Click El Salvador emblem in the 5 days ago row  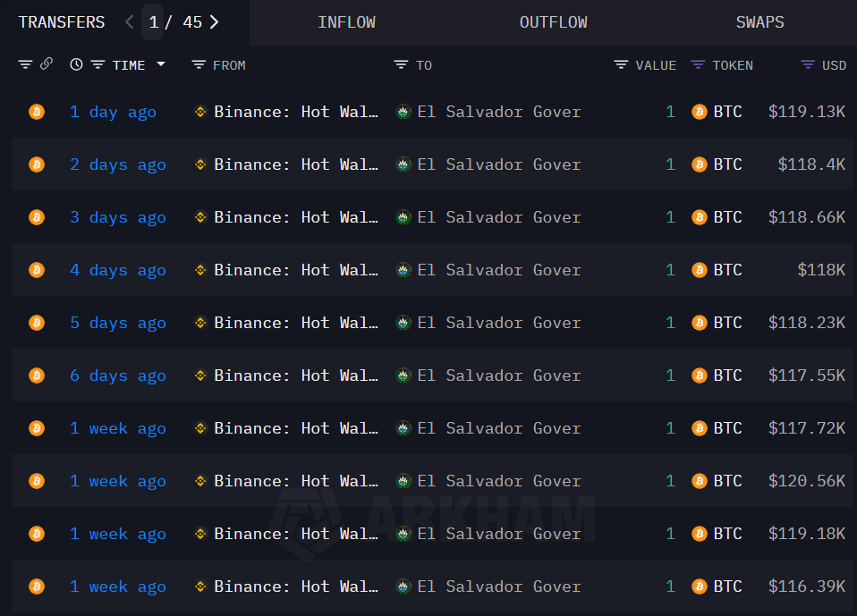tap(403, 323)
